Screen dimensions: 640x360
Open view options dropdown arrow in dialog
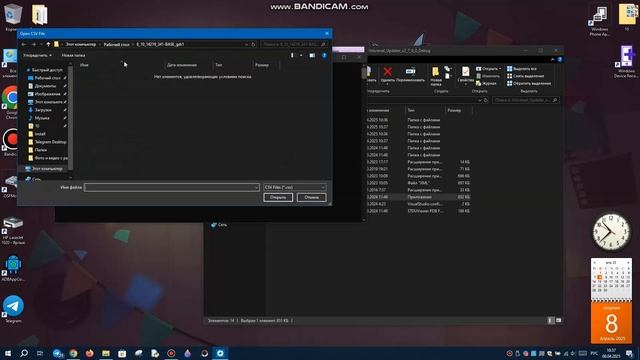point(301,55)
